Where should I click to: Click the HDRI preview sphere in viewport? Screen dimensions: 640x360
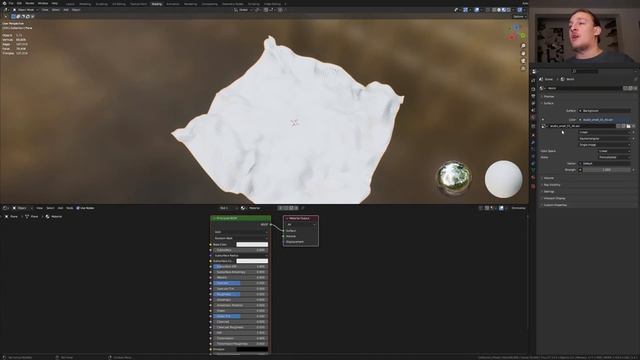coord(453,178)
